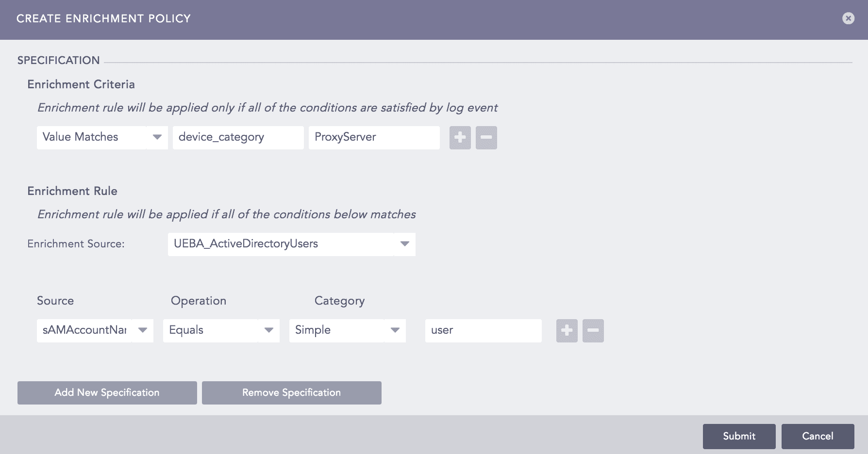The height and width of the screenshot is (454, 868).
Task: Add a new enrichment criteria condition
Action: point(459,137)
